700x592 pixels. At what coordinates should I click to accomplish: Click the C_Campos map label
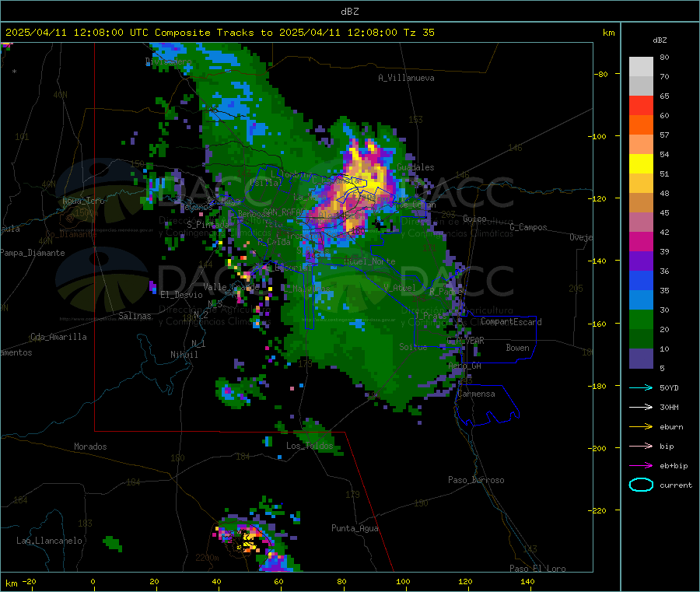click(529, 227)
